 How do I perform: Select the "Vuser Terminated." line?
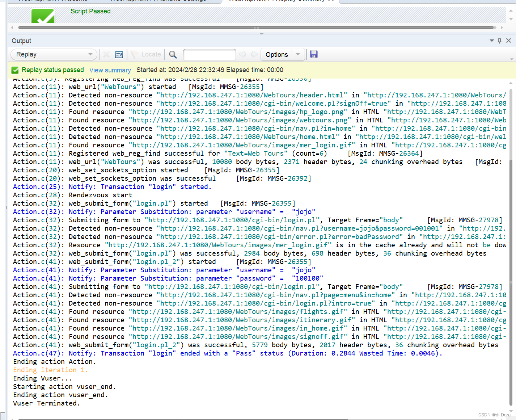(x=47, y=403)
